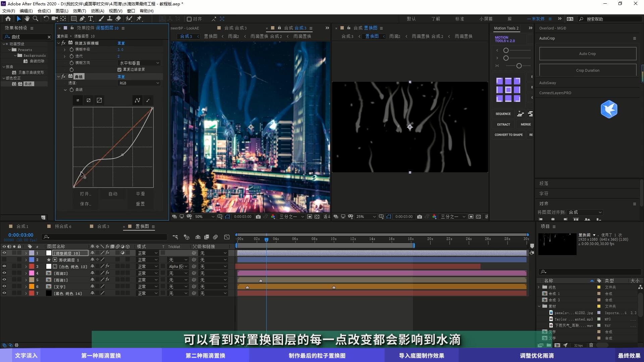Switch to the 合成1 timeline tab
Image resolution: width=644 pixels, height=362 pixels.
tap(22, 227)
